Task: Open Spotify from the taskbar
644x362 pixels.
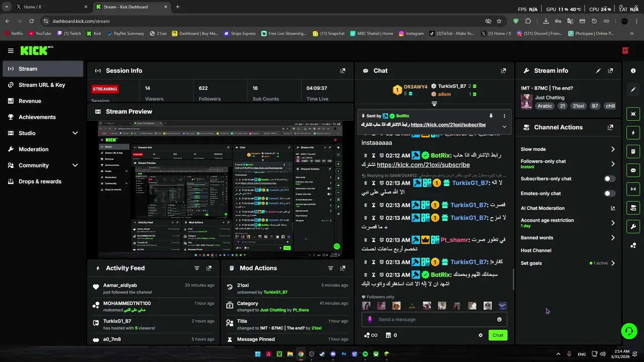Action: click(365, 354)
